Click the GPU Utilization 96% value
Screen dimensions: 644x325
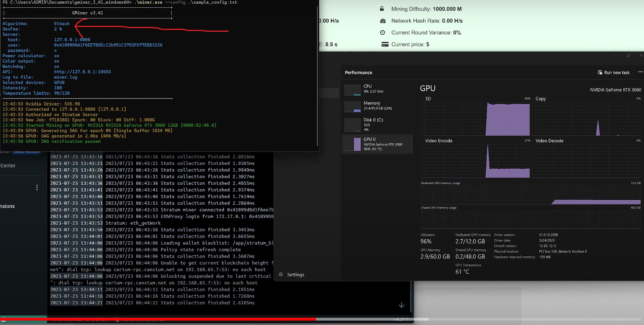[x=426, y=242]
